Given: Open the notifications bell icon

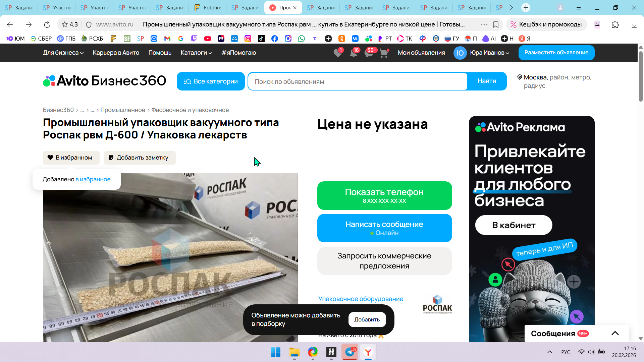Looking at the screenshot, I should coord(353,53).
